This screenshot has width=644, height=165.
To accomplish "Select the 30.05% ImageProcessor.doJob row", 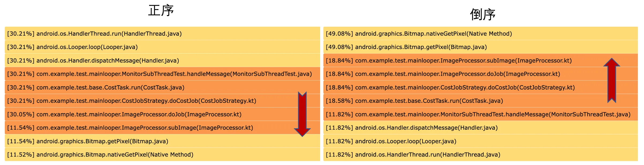I will click(162, 114).
